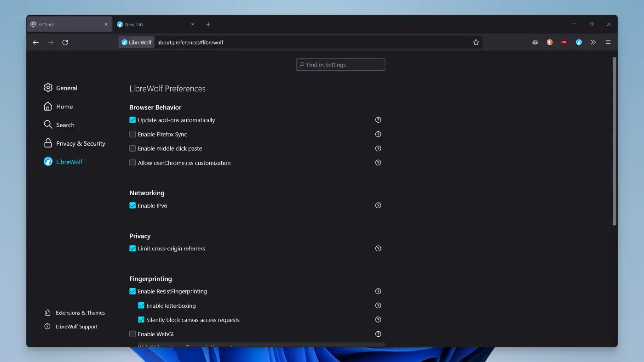Image resolution: width=644 pixels, height=362 pixels.
Task: Enable Firefox Sync checkbox
Action: (x=132, y=135)
